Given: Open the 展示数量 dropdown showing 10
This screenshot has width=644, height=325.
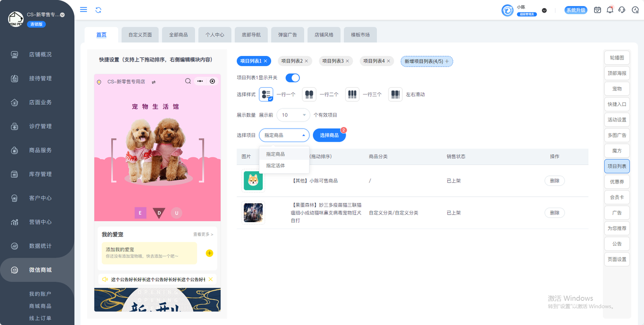Looking at the screenshot, I should point(293,115).
